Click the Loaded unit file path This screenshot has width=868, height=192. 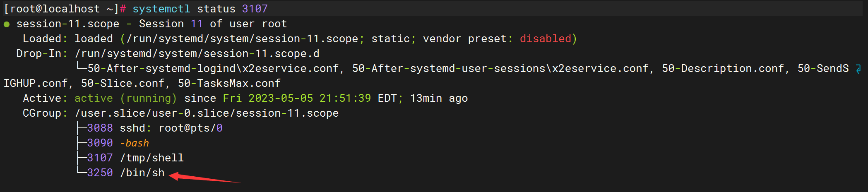point(242,38)
